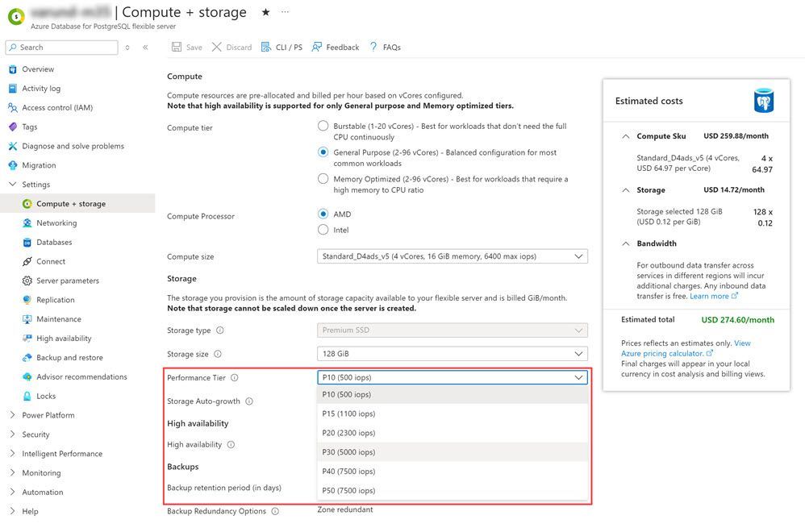The height and width of the screenshot is (532, 805).
Task: Click in the sidebar Search field
Action: [65, 48]
